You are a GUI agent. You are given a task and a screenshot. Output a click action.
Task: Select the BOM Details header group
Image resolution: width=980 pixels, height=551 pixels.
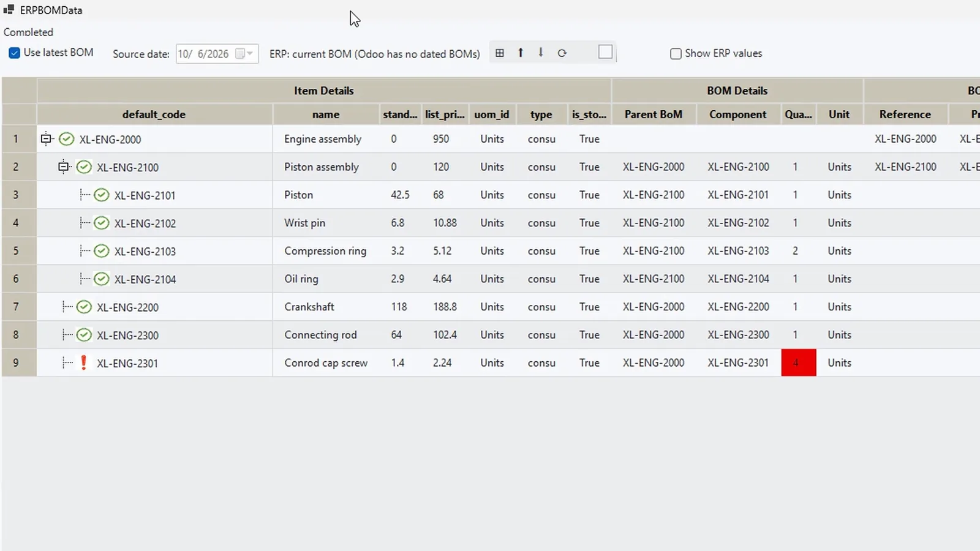click(737, 91)
